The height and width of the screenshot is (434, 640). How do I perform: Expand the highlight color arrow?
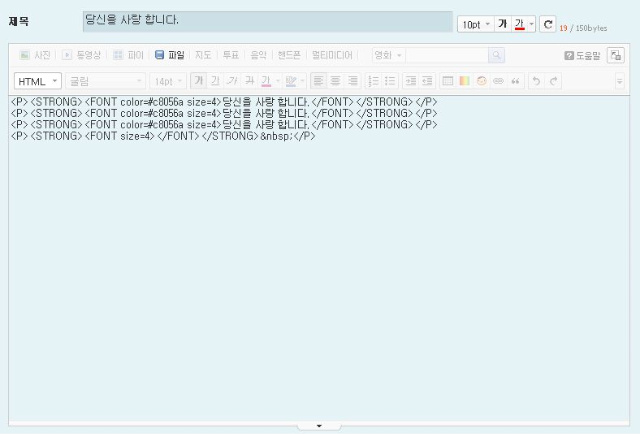pos(302,81)
